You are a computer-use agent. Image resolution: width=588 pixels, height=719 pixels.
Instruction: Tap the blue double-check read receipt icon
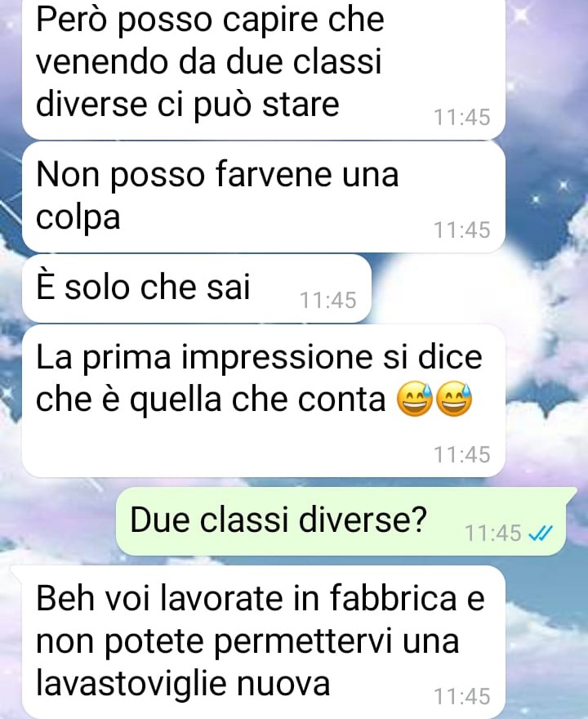click(541, 533)
